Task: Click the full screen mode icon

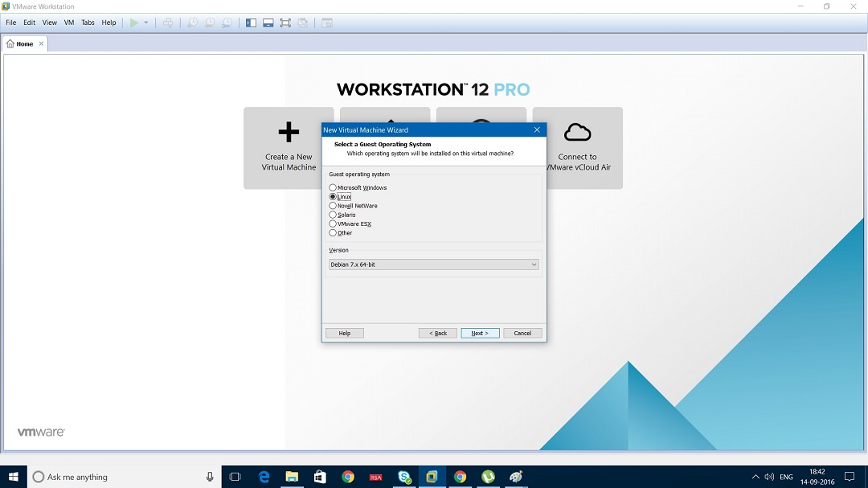Action: click(285, 23)
